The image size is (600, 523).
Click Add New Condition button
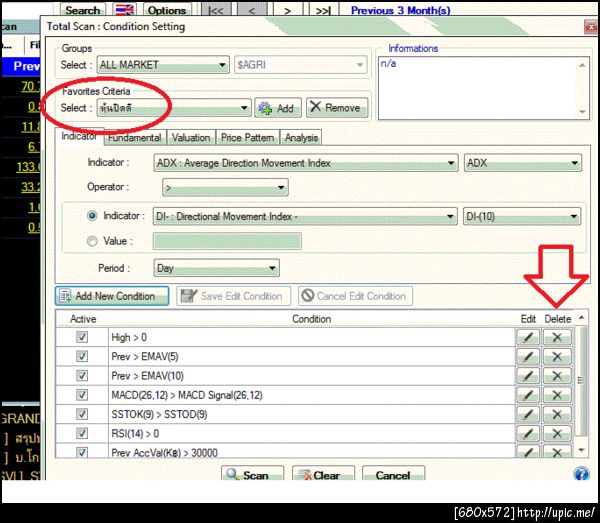(112, 296)
